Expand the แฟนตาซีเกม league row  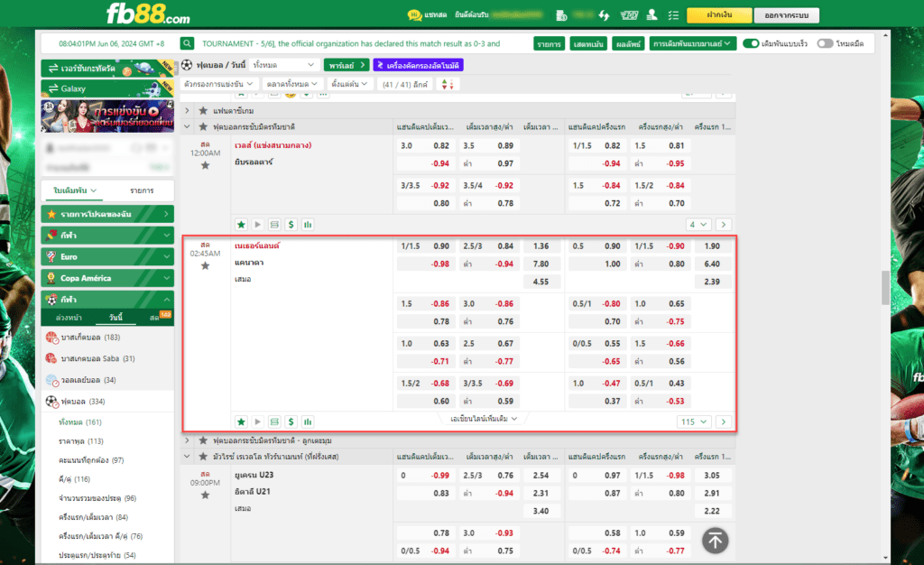[188, 111]
